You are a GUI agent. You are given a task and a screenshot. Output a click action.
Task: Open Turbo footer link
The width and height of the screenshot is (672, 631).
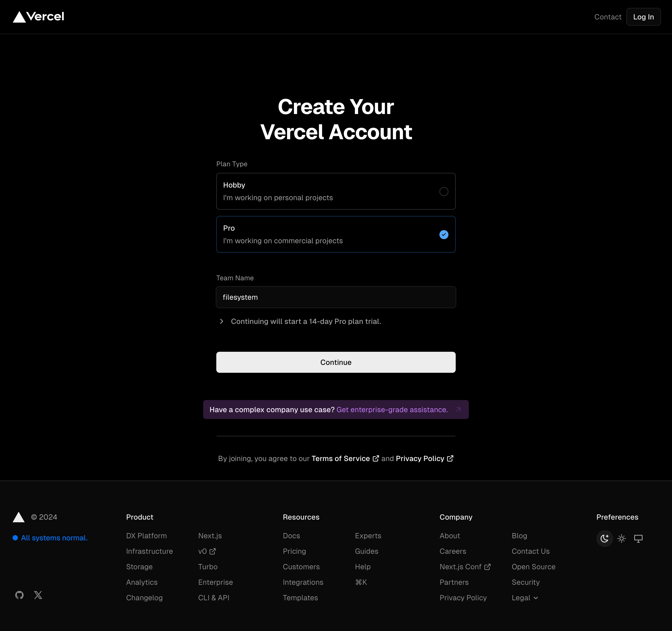tap(208, 567)
